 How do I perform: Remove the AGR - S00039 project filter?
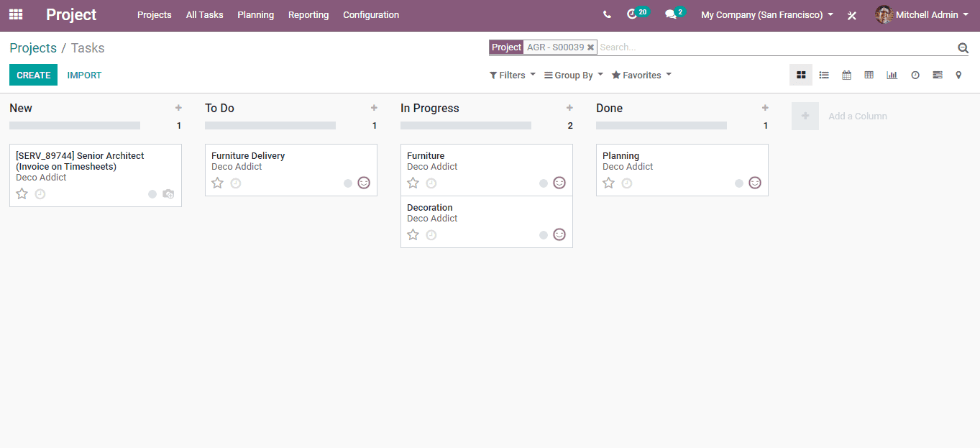click(590, 47)
